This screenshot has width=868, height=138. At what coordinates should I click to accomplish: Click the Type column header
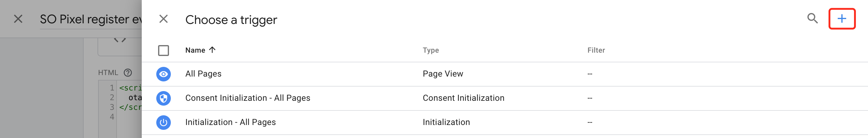click(431, 51)
